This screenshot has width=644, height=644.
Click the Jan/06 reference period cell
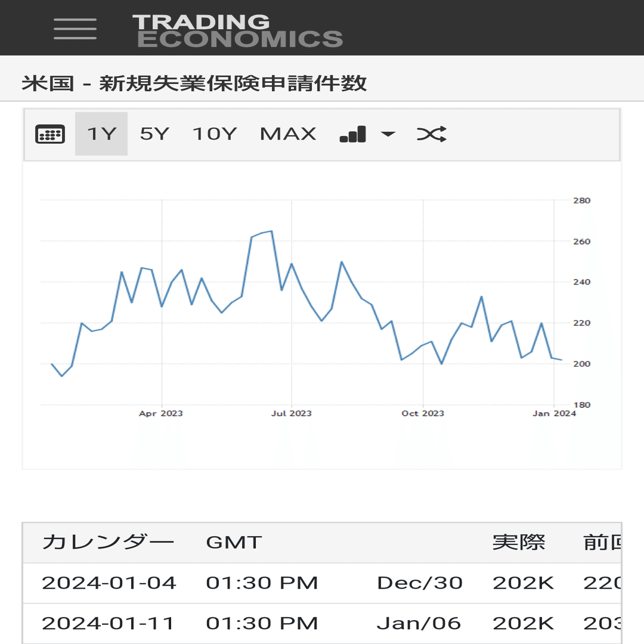pos(419,623)
